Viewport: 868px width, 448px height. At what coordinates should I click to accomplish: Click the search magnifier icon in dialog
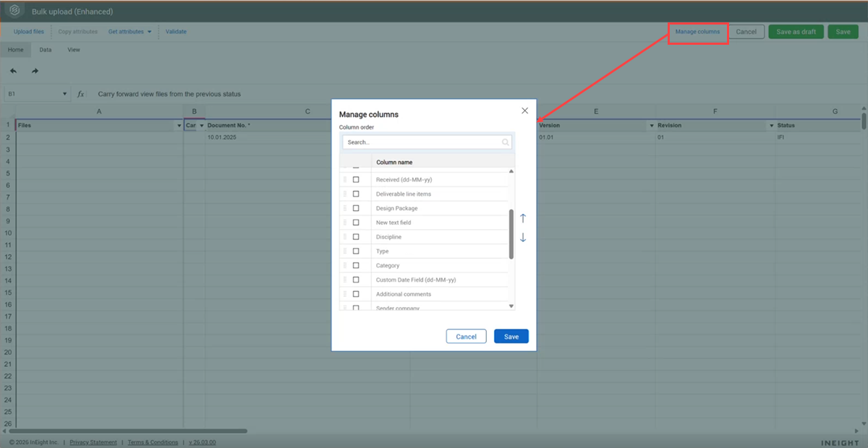506,142
